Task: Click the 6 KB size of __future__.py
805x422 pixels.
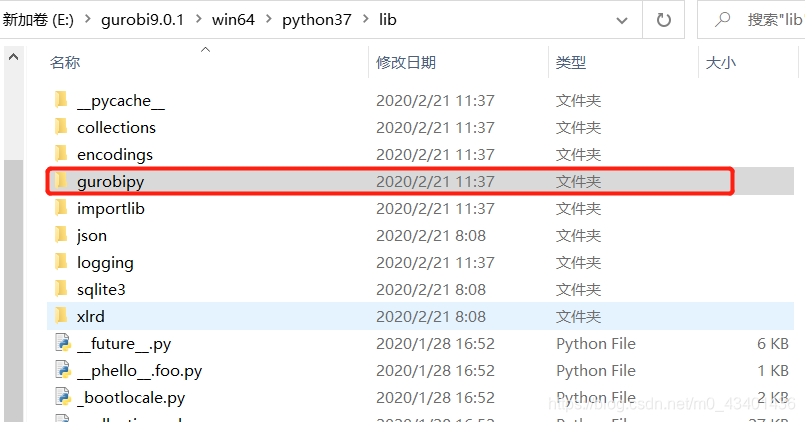Action: (773, 343)
